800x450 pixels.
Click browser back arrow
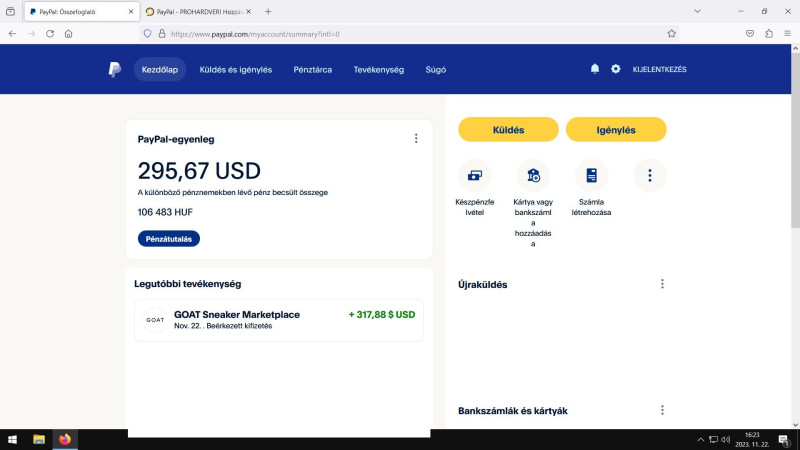(12, 34)
